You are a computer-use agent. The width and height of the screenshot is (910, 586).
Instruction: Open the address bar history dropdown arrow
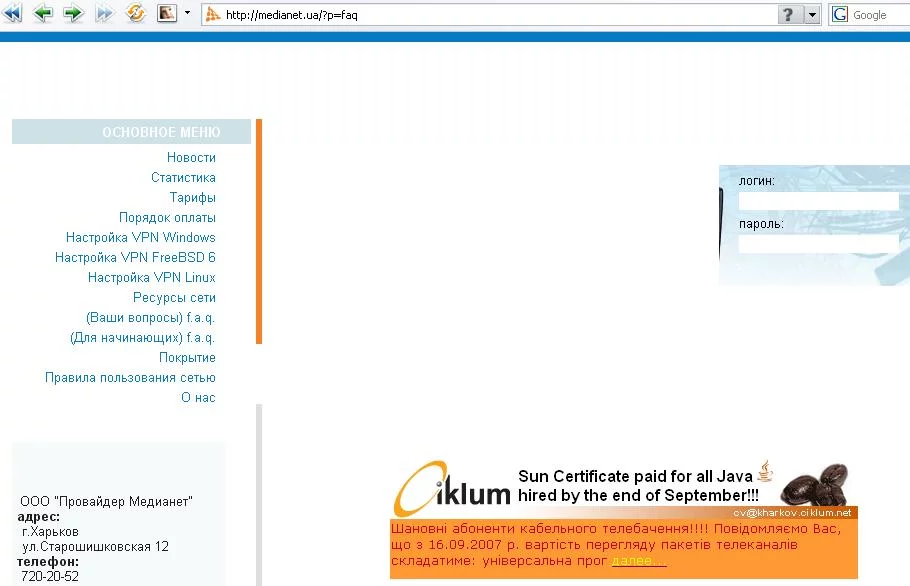812,15
